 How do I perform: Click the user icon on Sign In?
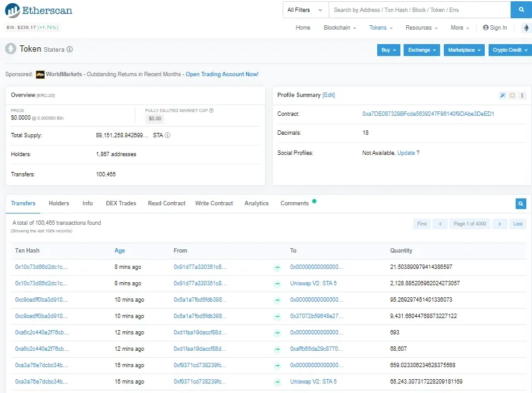pos(486,28)
